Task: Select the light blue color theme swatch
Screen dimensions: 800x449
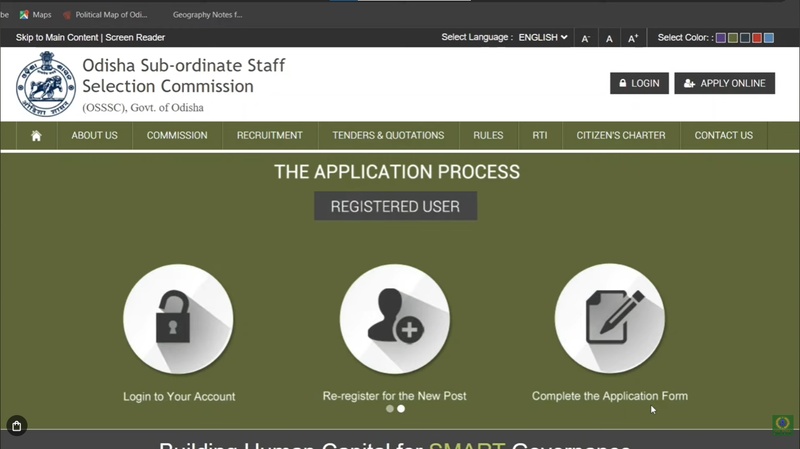Action: point(769,38)
